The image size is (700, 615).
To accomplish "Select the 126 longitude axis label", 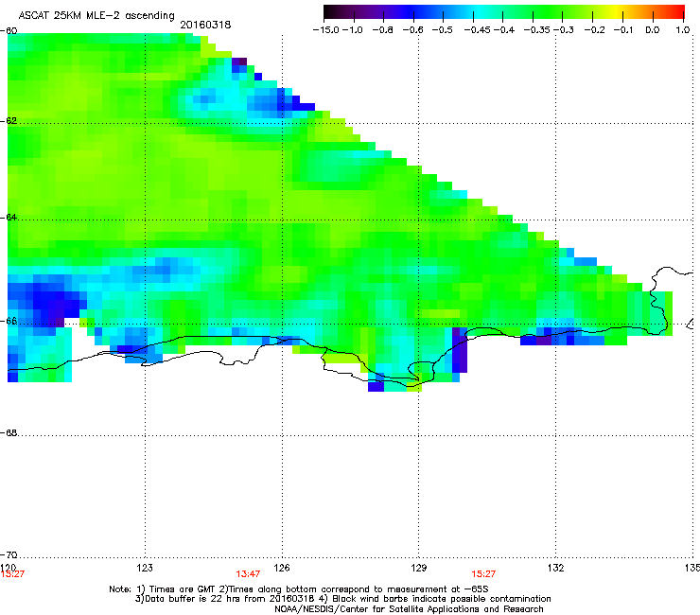I will tap(282, 568).
